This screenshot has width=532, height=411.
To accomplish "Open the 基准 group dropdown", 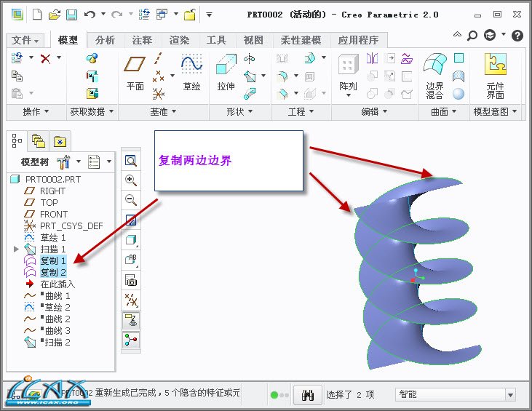I will coord(163,111).
